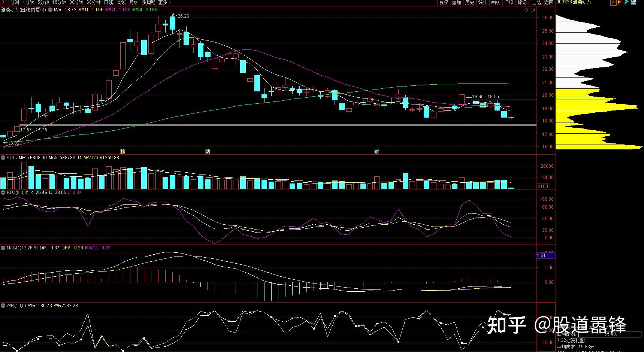
Task: Click the 000338 潍柴动力 stock title
Action: [574, 2]
